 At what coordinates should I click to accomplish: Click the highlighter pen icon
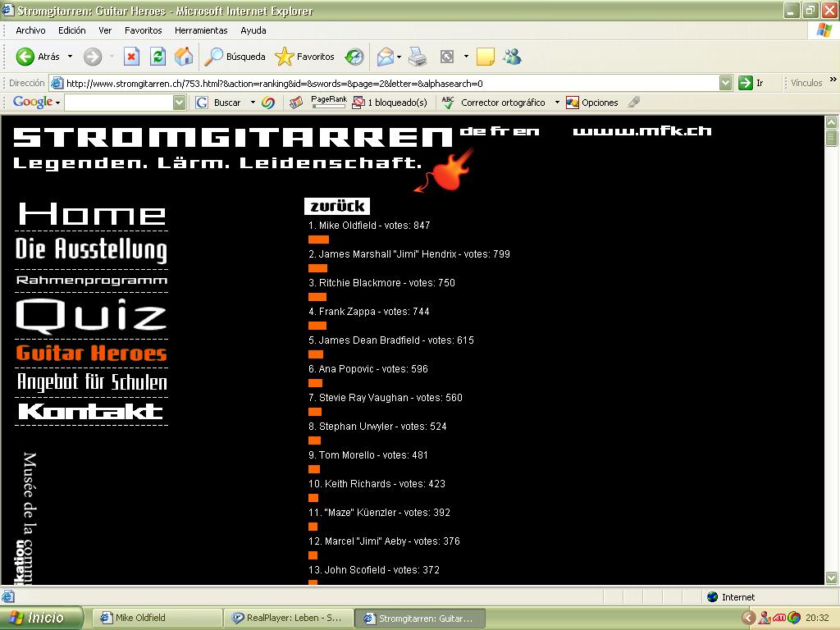(x=634, y=102)
